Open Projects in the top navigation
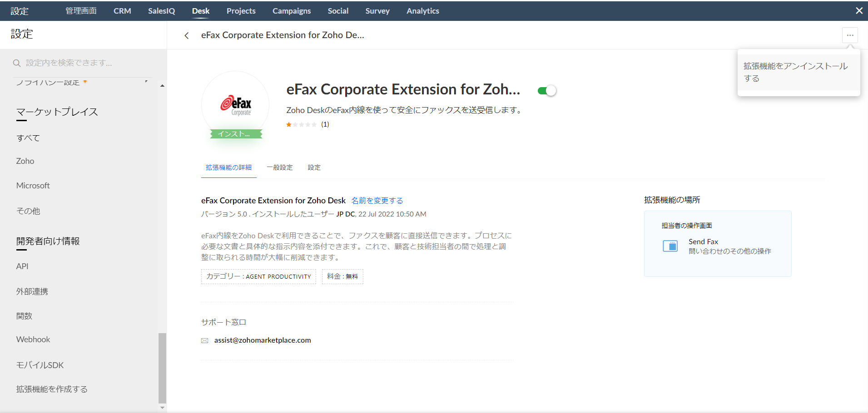The height and width of the screenshot is (413, 868). click(x=241, y=11)
